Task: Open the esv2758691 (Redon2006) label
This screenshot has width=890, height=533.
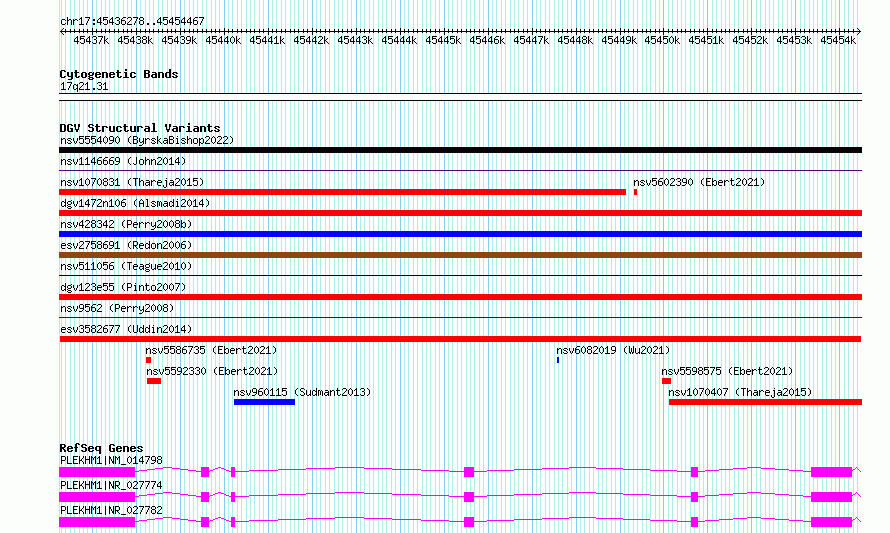Action: tap(126, 245)
